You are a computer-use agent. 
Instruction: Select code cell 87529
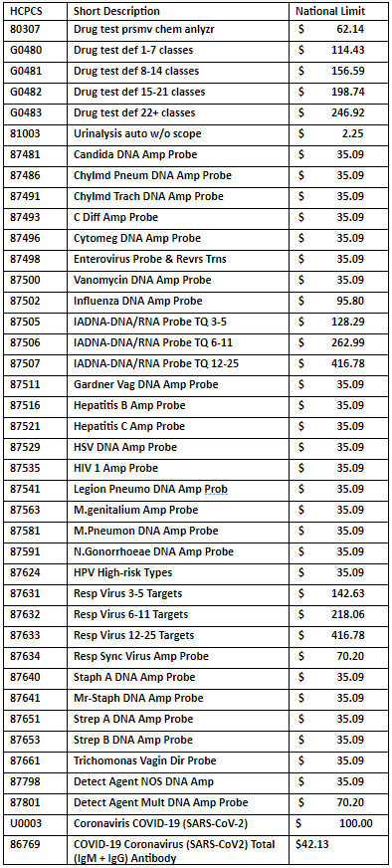tap(37, 447)
